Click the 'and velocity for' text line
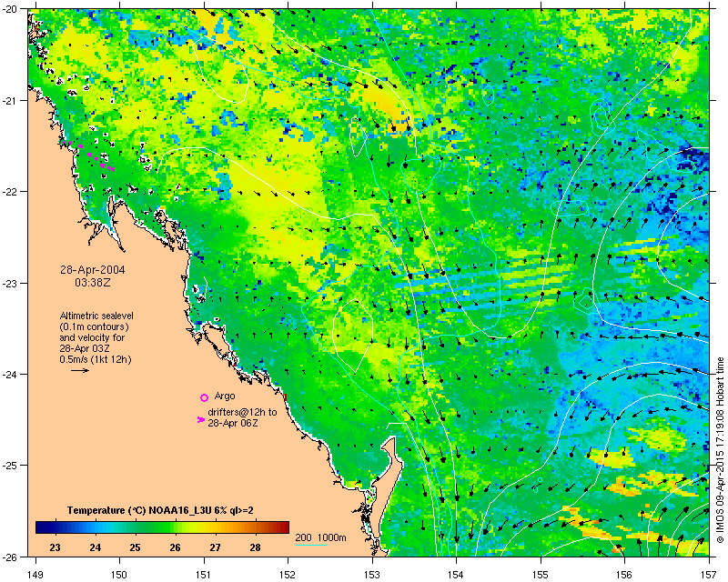Screen dimensions: 728x582 tap(92, 338)
